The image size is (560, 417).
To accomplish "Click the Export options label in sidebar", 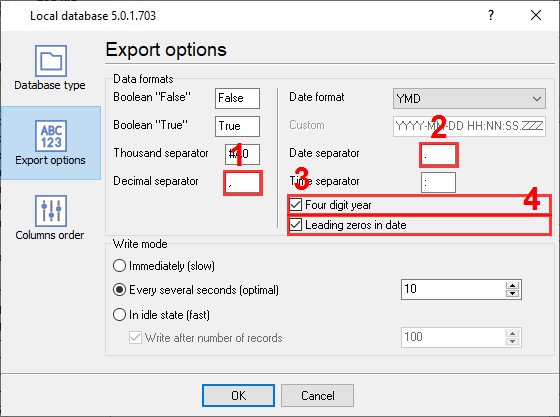I will (50, 160).
